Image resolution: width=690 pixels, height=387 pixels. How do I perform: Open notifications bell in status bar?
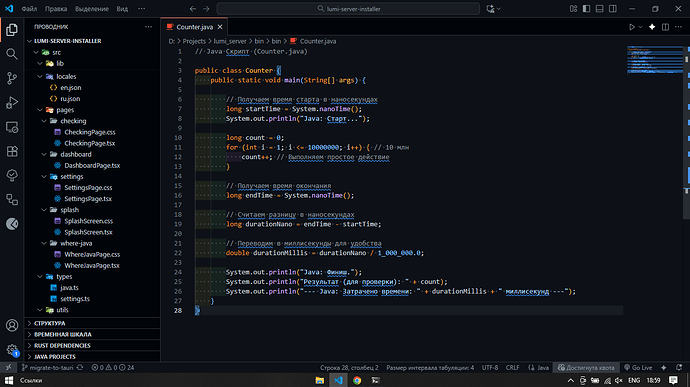coord(679,367)
